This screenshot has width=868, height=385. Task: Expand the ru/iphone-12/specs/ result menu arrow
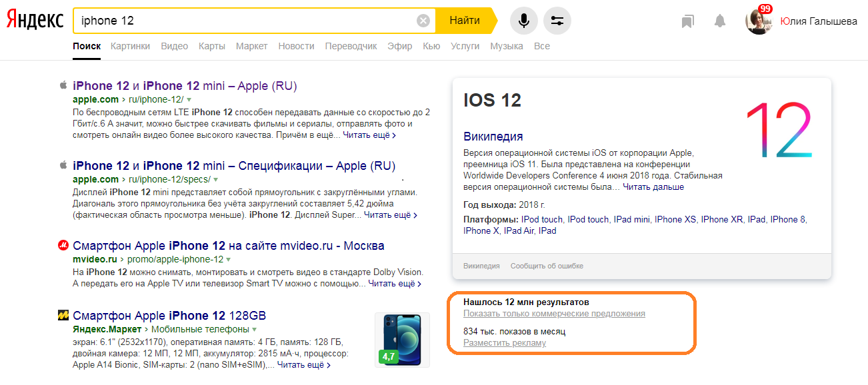pos(215,180)
